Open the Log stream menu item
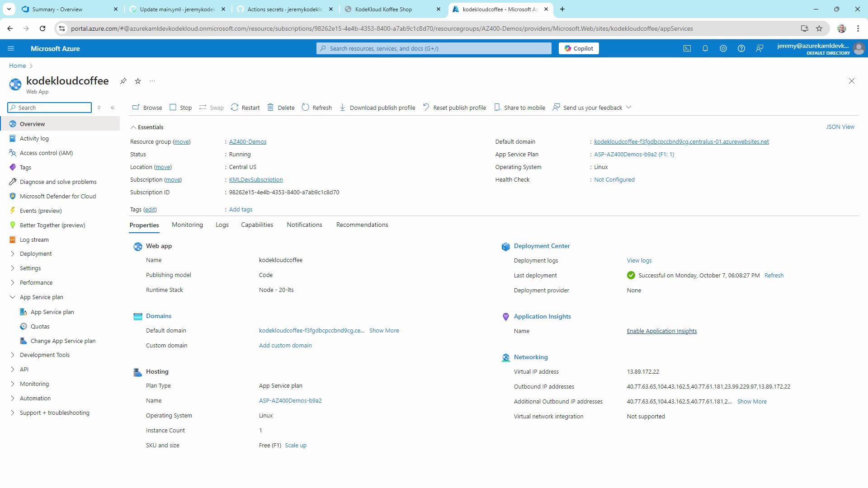The image size is (868, 488). 34,239
